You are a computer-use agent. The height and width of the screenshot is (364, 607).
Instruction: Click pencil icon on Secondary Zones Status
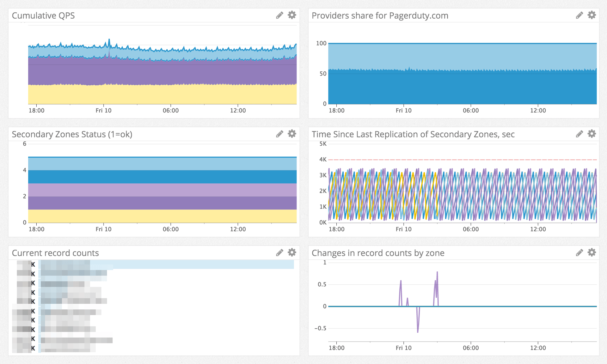[x=279, y=134]
